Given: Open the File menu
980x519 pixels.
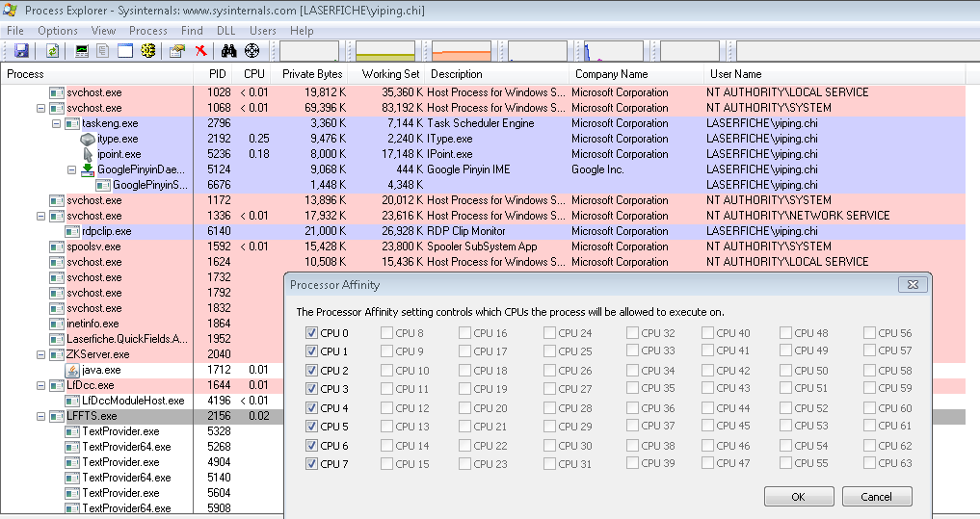Looking at the screenshot, I should [x=15, y=31].
